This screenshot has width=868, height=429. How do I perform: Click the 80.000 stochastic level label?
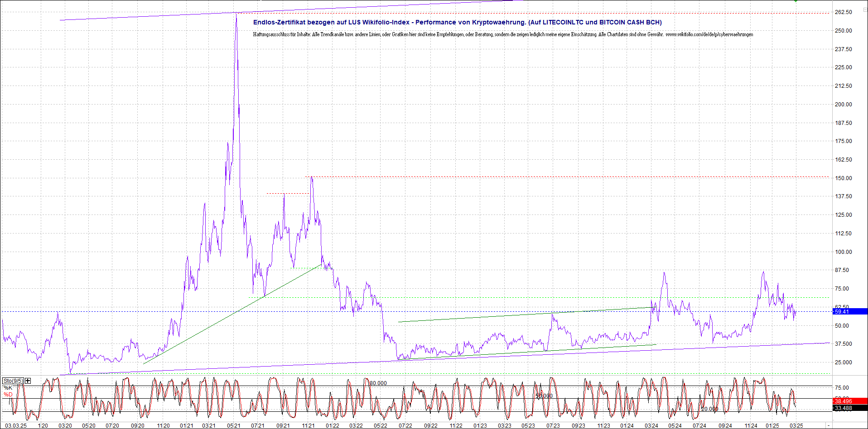(x=378, y=383)
